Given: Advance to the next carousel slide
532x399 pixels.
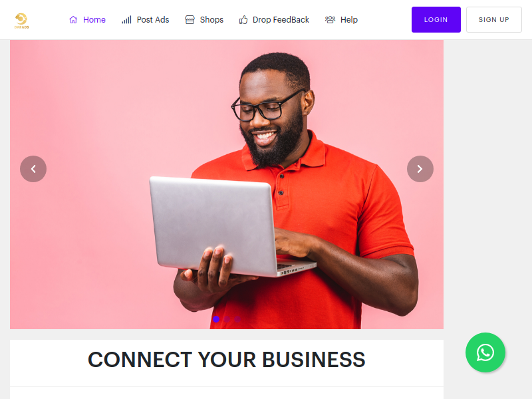Looking at the screenshot, I should [420, 169].
